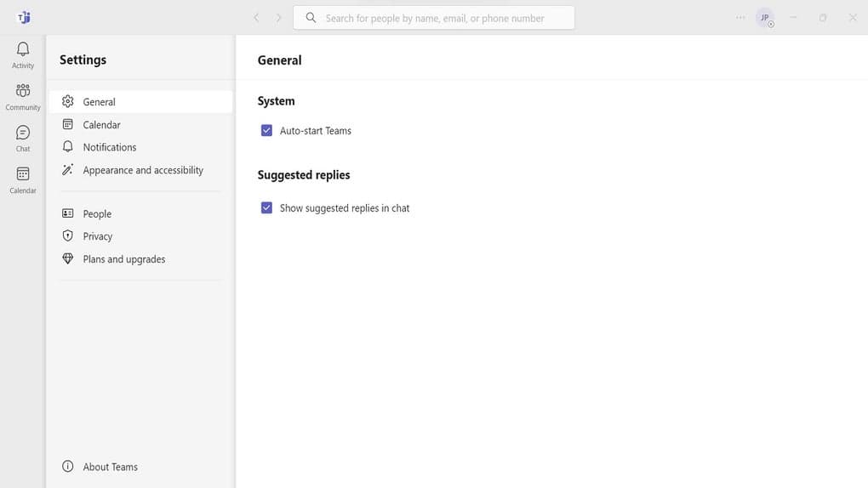
Task: Open the JP profile avatar
Action: pos(765,18)
